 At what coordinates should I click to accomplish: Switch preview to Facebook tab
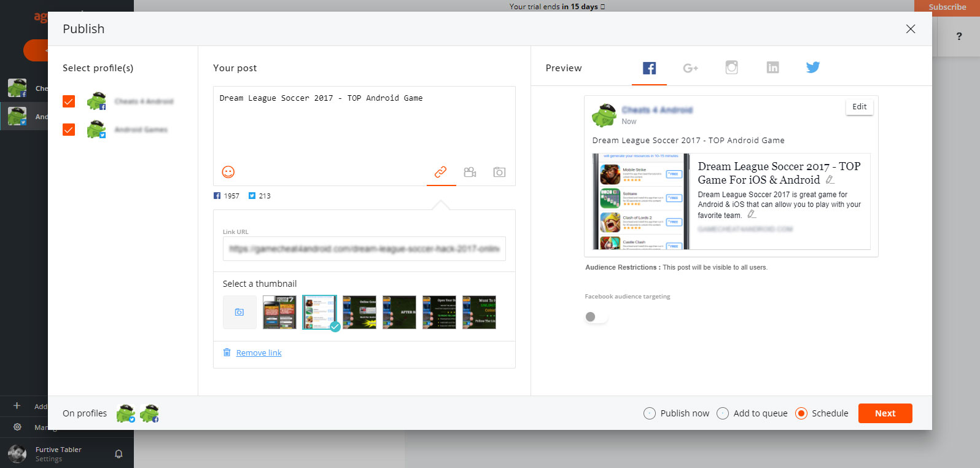pyautogui.click(x=649, y=68)
